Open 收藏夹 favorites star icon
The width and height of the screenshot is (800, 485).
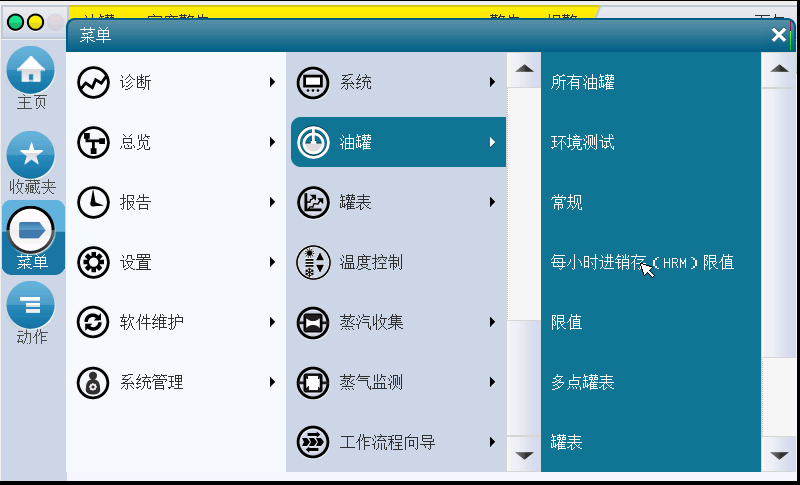pyautogui.click(x=31, y=155)
